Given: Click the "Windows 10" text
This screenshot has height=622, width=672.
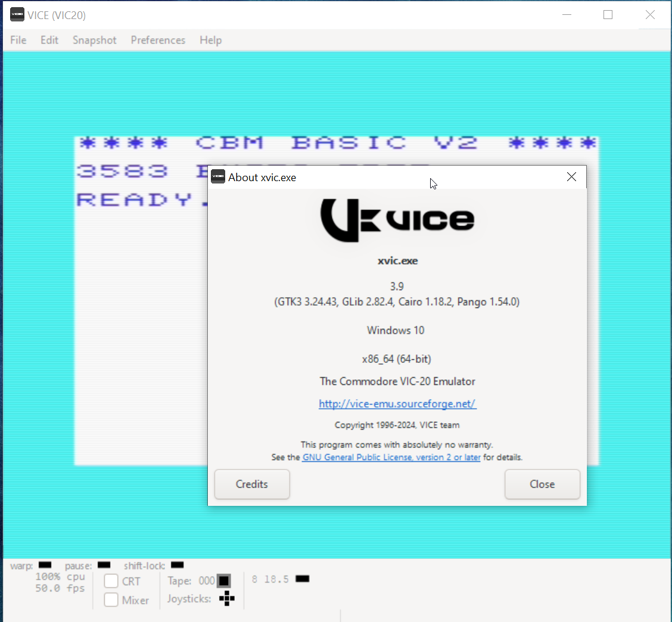Looking at the screenshot, I should tap(396, 331).
